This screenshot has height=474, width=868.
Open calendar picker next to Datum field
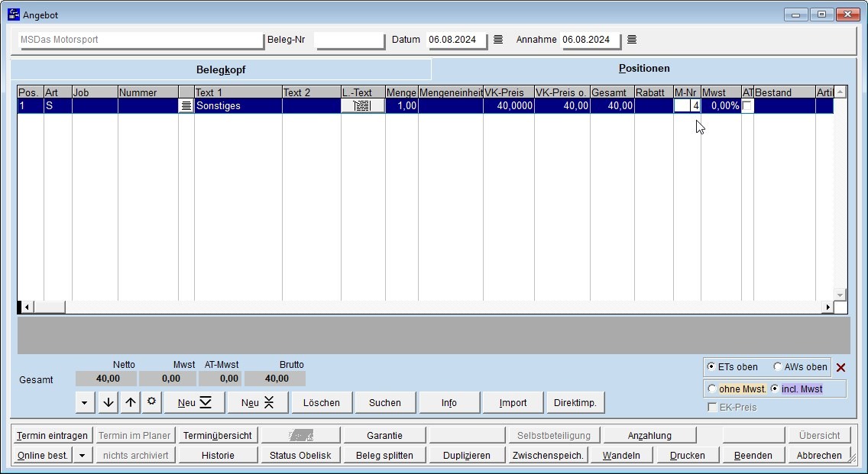pos(498,40)
